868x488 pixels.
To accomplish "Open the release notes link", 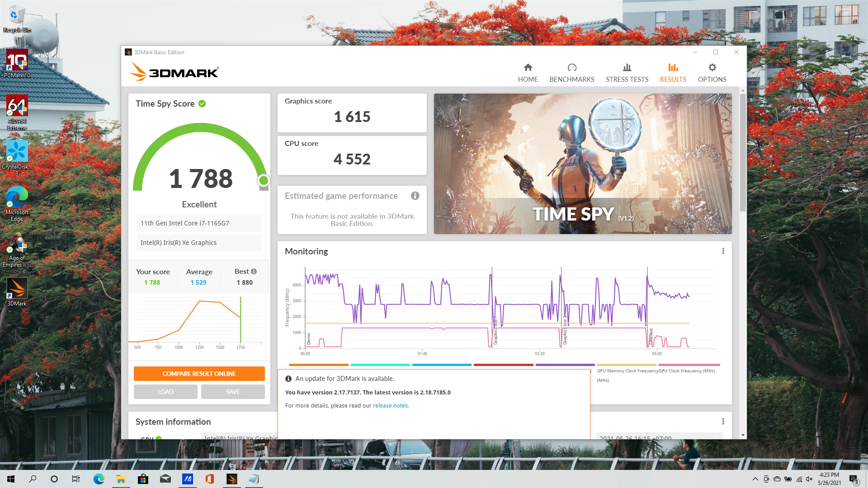I will coord(390,405).
